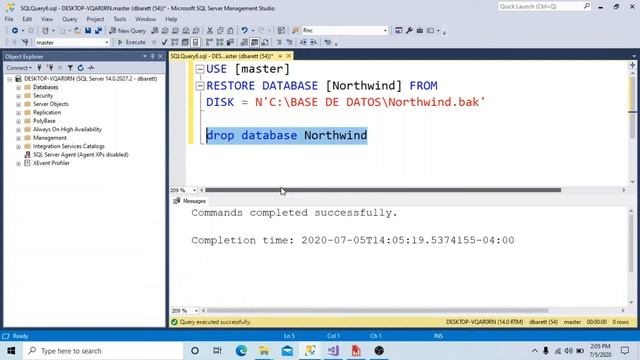Expand Always On High Availability node

[18, 130]
